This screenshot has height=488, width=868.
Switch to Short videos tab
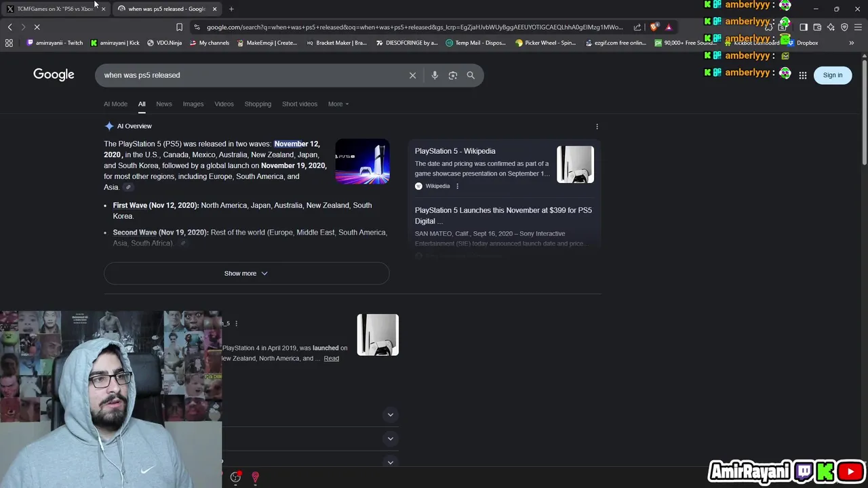coord(300,104)
